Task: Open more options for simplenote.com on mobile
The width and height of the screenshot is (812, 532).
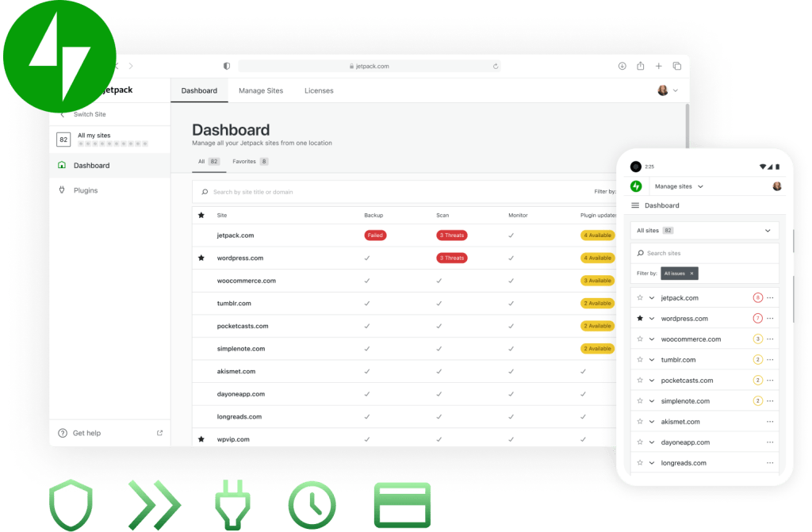Action: 770,401
